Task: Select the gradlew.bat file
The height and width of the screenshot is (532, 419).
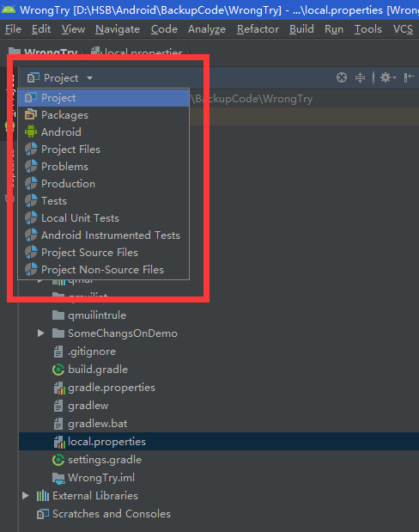Action: click(98, 424)
